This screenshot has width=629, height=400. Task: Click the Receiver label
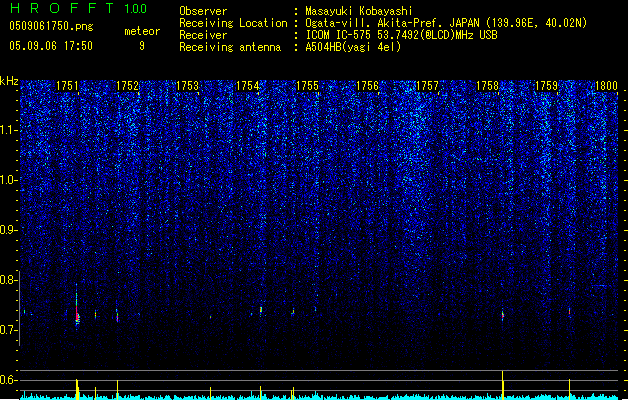tap(203, 35)
